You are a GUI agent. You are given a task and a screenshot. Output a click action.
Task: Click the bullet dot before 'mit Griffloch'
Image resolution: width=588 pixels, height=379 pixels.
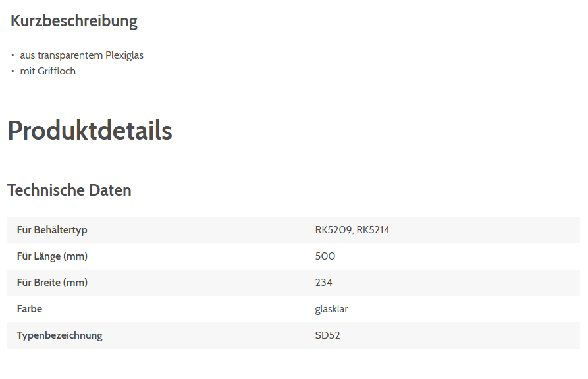click(13, 71)
